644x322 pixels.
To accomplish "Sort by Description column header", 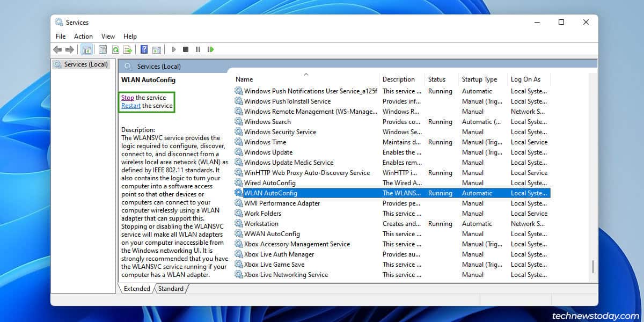I will pos(402,79).
